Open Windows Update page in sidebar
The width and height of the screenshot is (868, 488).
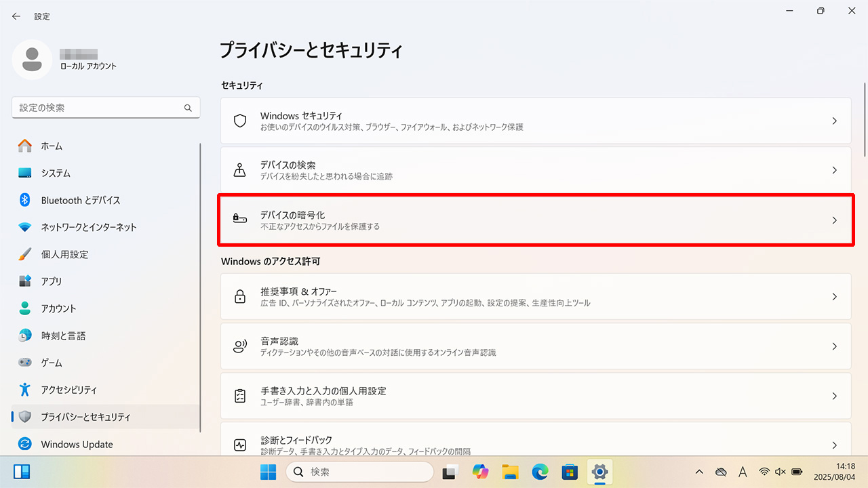point(106,444)
